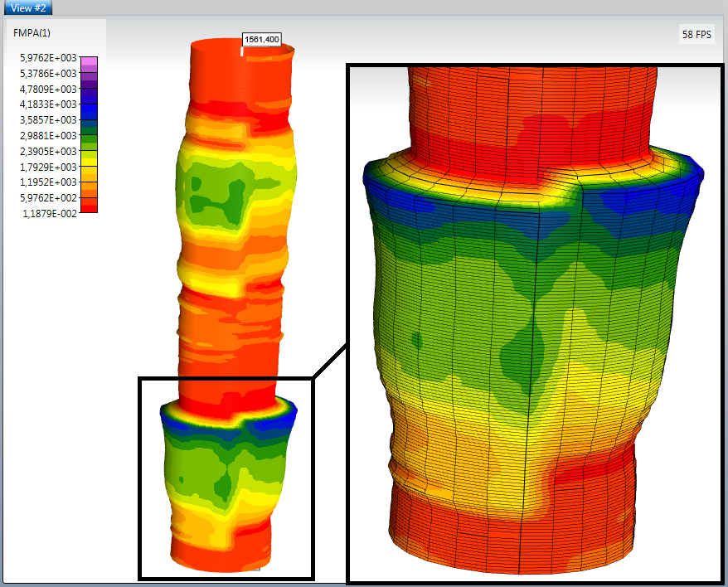Viewport: 728px width, 587px height.
Task: Pick the pink top legend color band
Action: coord(89,61)
